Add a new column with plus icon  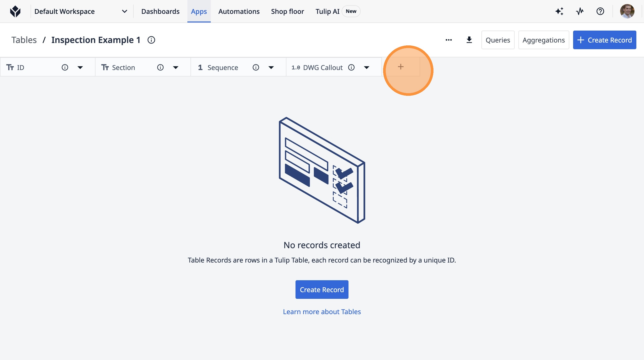(x=401, y=67)
